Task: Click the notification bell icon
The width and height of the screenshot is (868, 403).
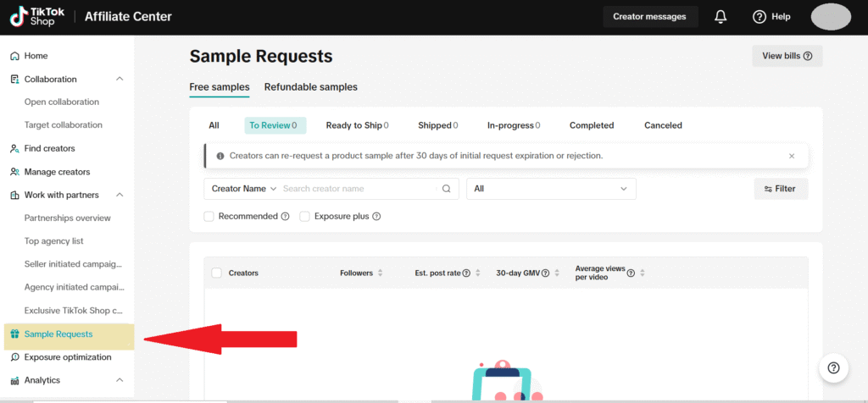Action: [x=721, y=17]
